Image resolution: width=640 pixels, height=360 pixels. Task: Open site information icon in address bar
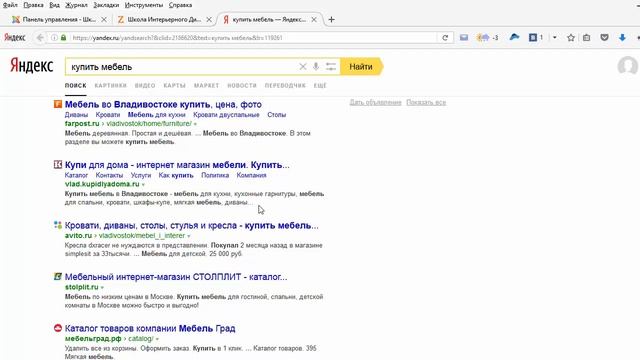54,38
